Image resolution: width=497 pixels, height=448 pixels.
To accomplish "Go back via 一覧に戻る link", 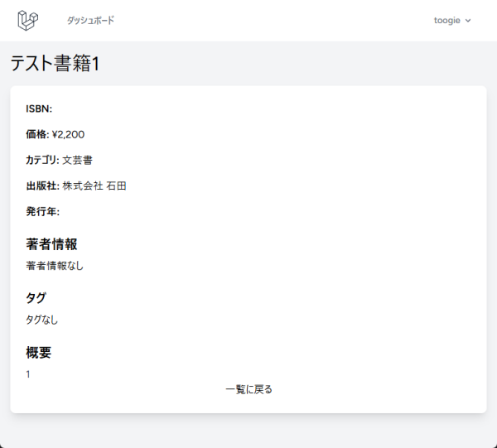I will tap(248, 389).
